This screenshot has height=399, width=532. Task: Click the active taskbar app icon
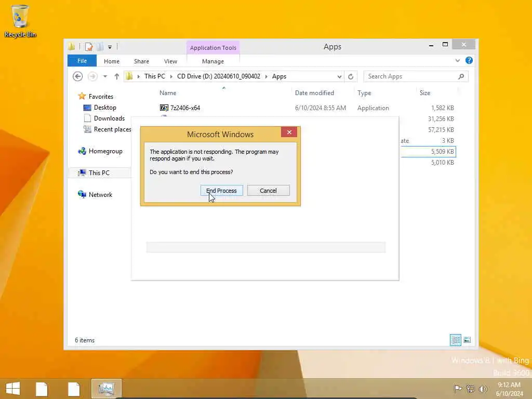pos(106,389)
